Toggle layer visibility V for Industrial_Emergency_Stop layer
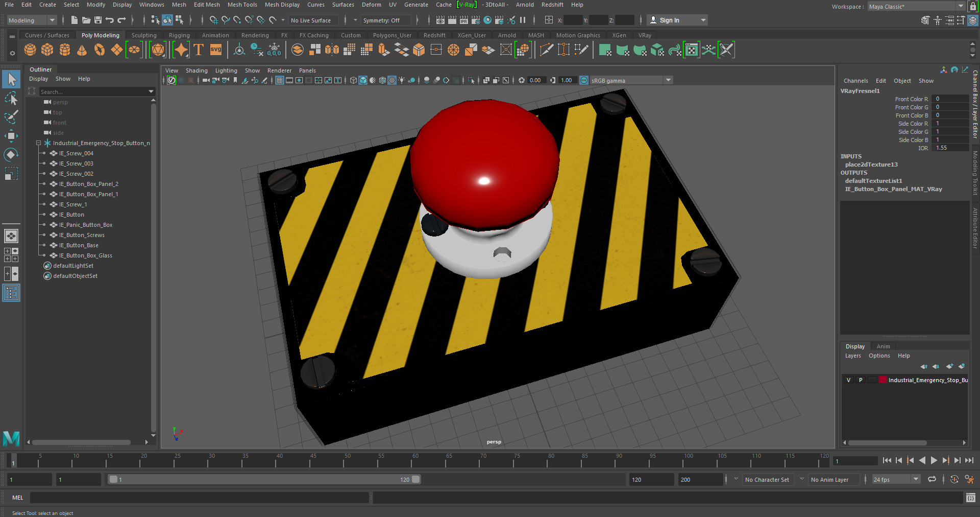 pos(849,380)
